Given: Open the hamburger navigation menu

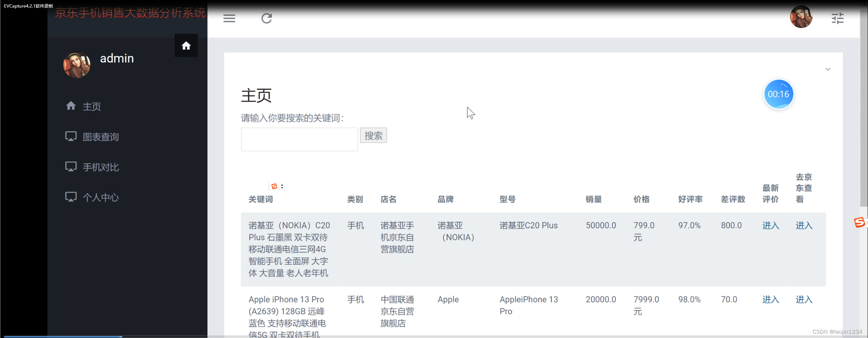Looking at the screenshot, I should (229, 18).
